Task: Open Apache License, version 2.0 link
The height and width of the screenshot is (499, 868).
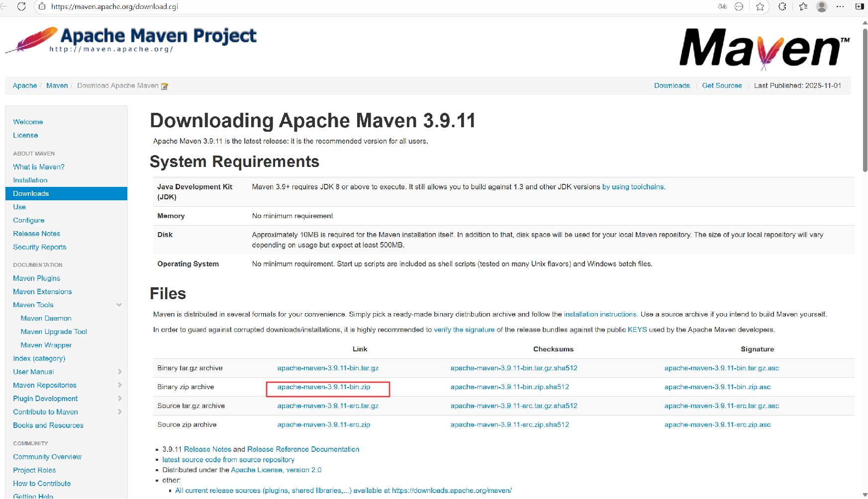Action: pyautogui.click(x=276, y=470)
